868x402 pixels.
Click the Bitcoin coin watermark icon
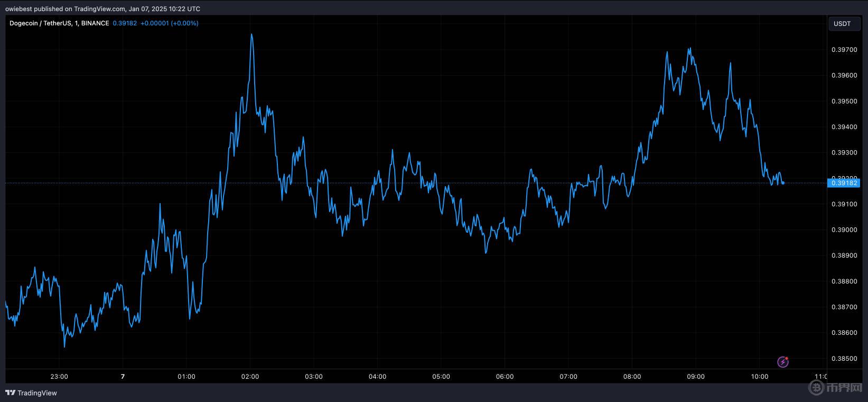point(816,388)
